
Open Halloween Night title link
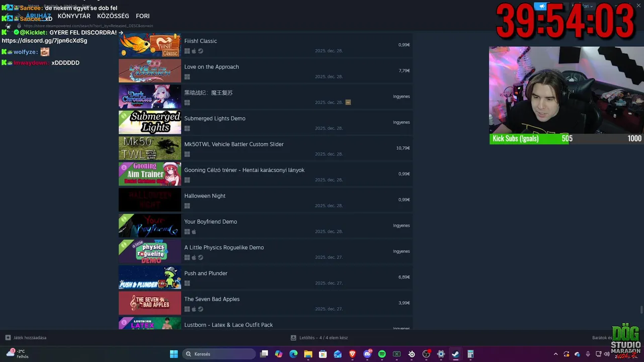(x=205, y=196)
